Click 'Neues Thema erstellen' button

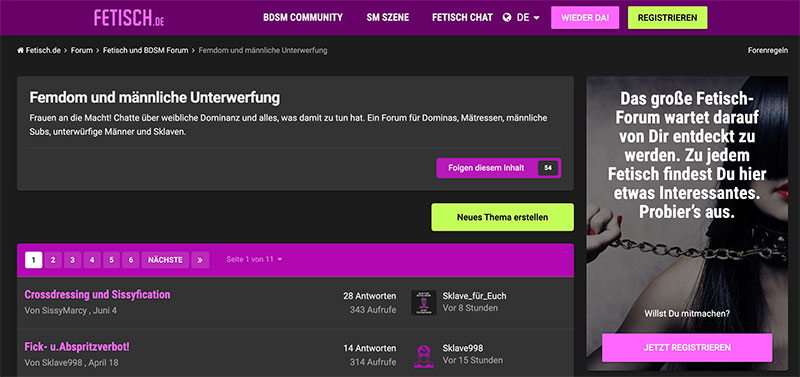tap(503, 217)
